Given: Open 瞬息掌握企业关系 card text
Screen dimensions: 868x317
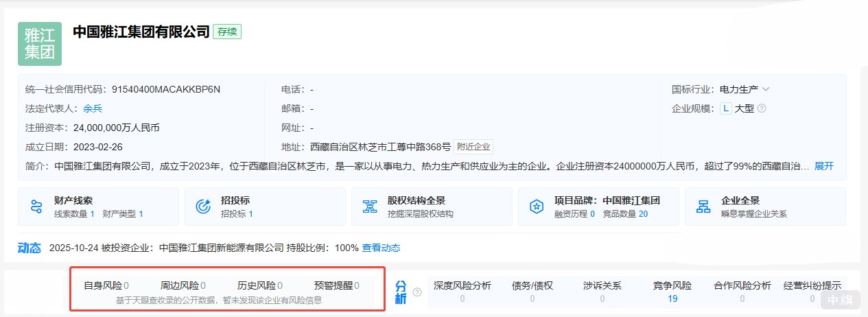Looking at the screenshot, I should (754, 214).
